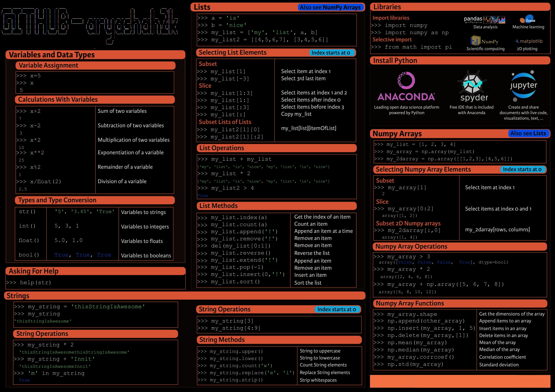This screenshot has width=555, height=392.
Task: Select the 'Numpy Array Operations' header
Action: click(x=460, y=246)
